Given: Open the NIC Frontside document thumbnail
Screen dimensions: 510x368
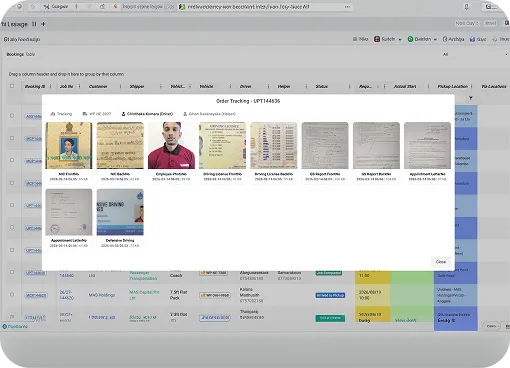Looking at the screenshot, I should click(69, 145).
